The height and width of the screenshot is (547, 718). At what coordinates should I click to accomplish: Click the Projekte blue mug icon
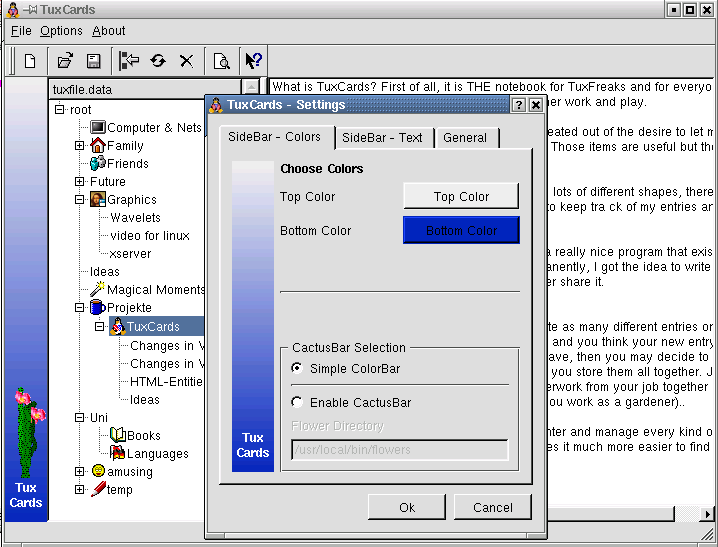pos(98,307)
